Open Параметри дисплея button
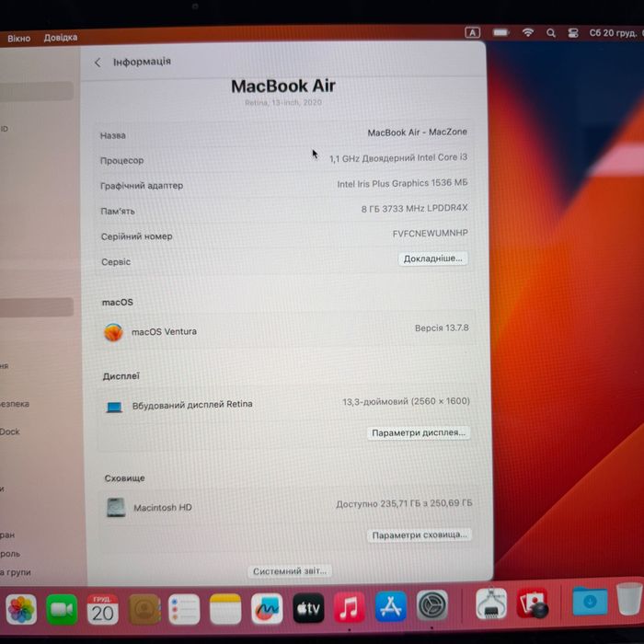644x644 pixels. pyautogui.click(x=418, y=433)
